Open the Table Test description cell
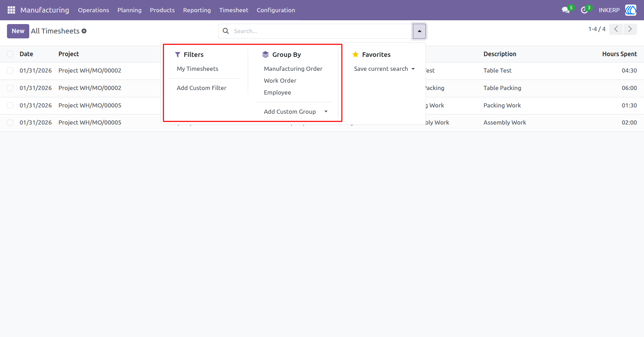The image size is (644, 337). point(497,70)
